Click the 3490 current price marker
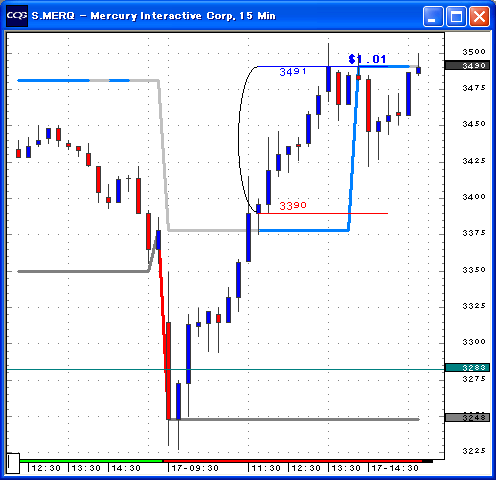Viewport: 496px width, 480px height. [x=468, y=65]
